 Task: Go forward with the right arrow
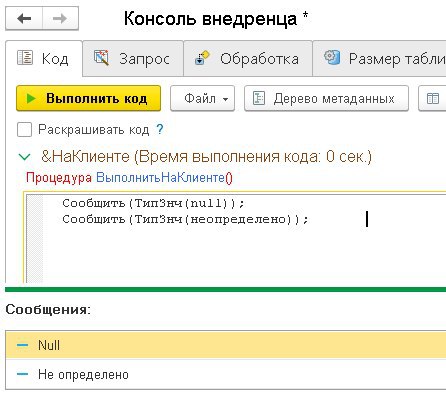coord(60,19)
